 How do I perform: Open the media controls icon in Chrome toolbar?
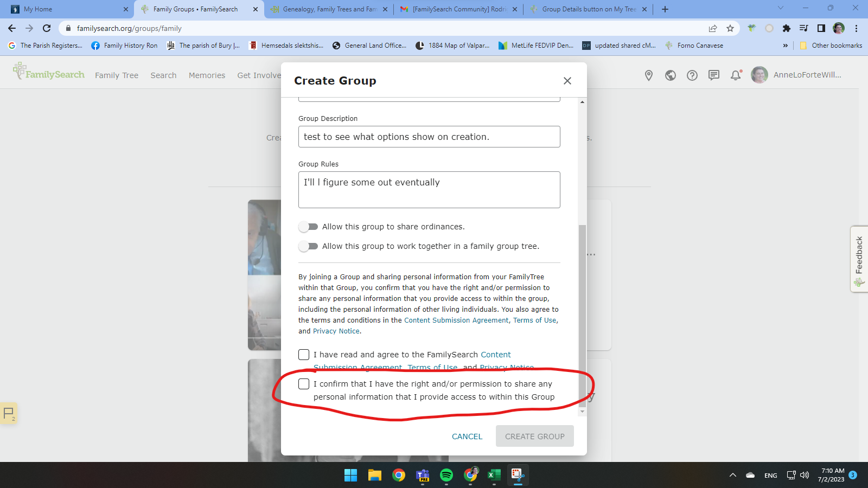804,28
